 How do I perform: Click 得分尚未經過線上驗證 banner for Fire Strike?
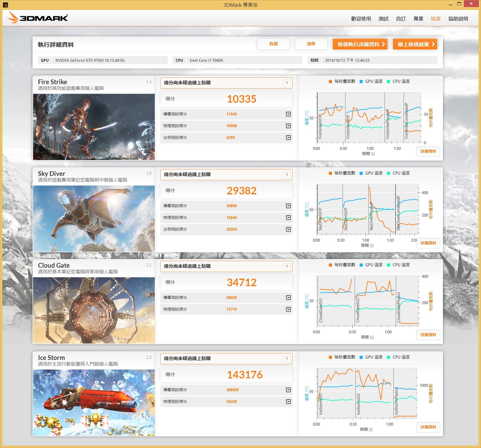(x=226, y=83)
